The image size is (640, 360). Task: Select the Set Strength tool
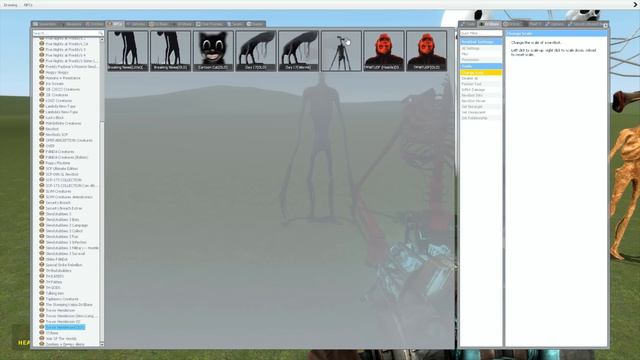click(x=481, y=107)
